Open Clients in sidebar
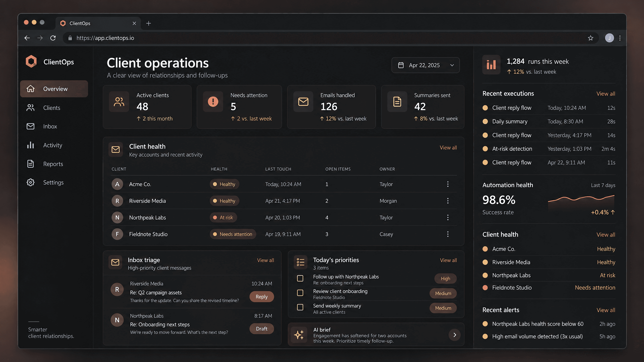Image resolution: width=644 pixels, height=362 pixels. point(54,108)
